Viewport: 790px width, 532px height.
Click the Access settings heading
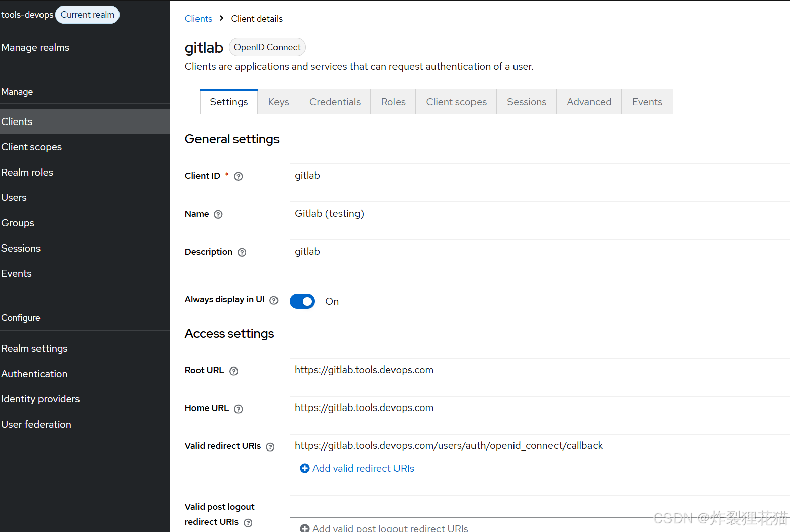click(x=229, y=334)
